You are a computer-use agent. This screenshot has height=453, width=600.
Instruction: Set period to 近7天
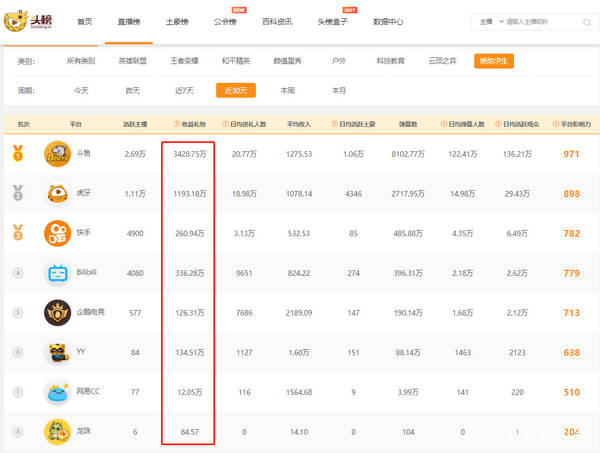tap(184, 91)
